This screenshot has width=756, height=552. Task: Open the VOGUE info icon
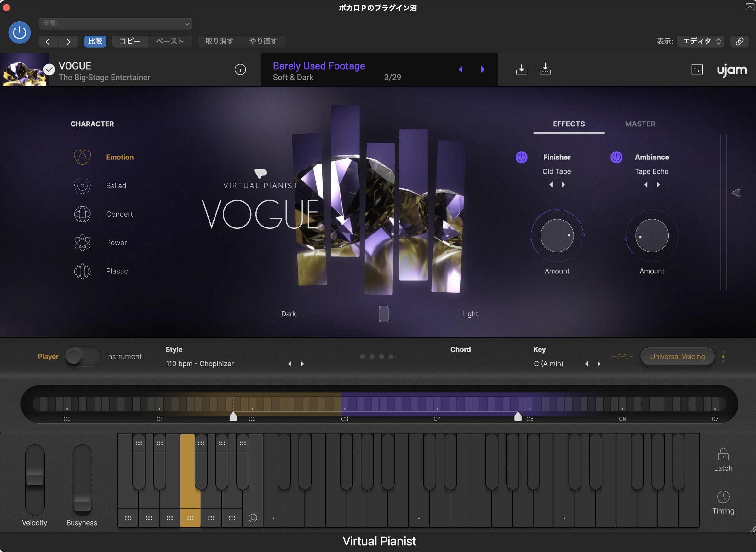coord(240,70)
